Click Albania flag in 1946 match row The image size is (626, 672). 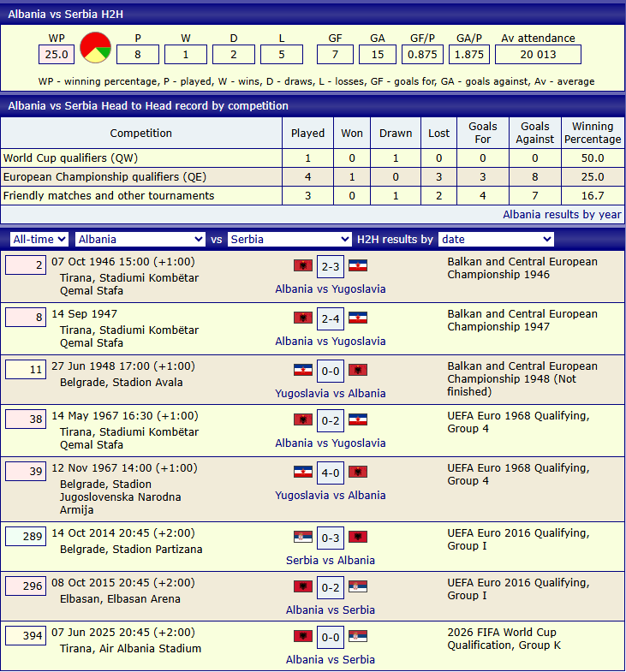tap(302, 266)
